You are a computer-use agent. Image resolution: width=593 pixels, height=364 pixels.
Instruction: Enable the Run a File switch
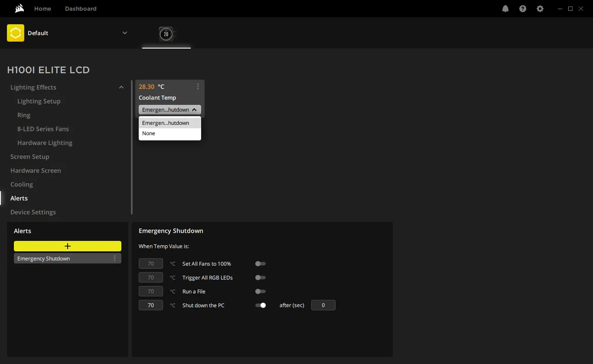click(x=260, y=291)
